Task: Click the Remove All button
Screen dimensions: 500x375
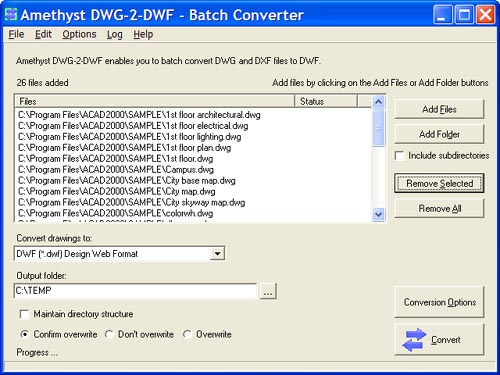Action: [x=439, y=208]
